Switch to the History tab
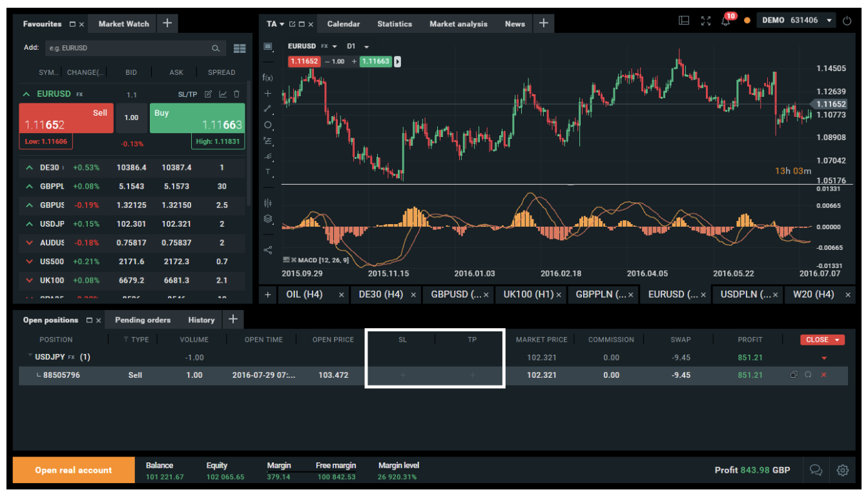 tap(201, 320)
